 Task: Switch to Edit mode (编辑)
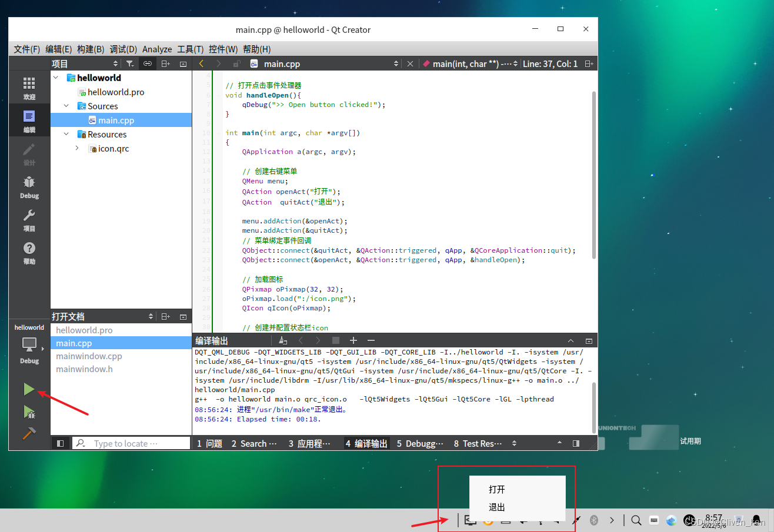[29, 121]
